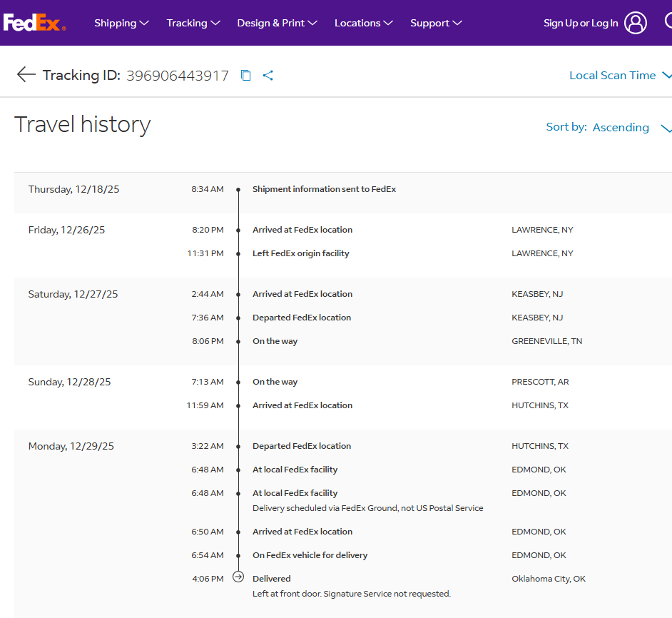Click the "Delivered" status text
Viewport: 672px width, 618px height.
(271, 579)
